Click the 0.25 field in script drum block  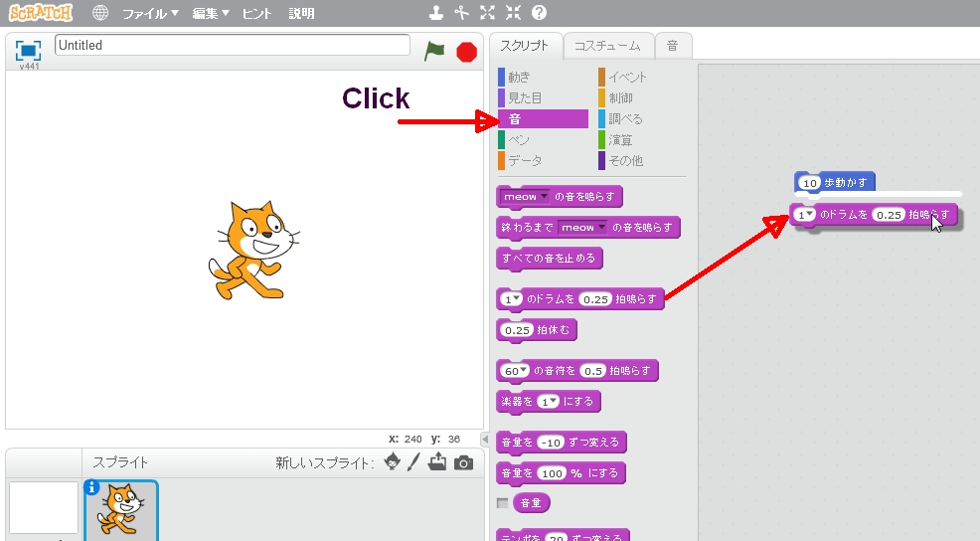pos(889,215)
